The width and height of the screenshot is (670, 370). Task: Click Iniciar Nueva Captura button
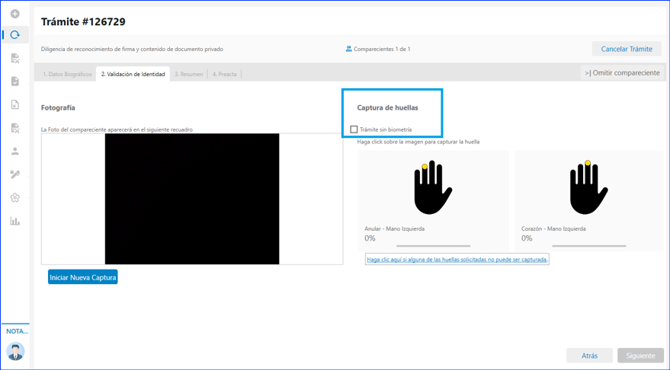(x=82, y=277)
